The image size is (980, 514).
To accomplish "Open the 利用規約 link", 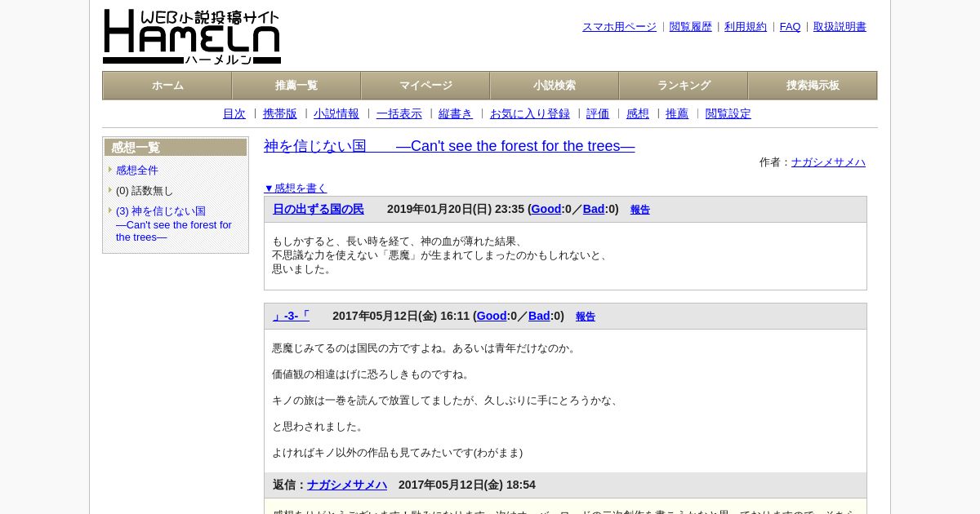I will 746,27.
